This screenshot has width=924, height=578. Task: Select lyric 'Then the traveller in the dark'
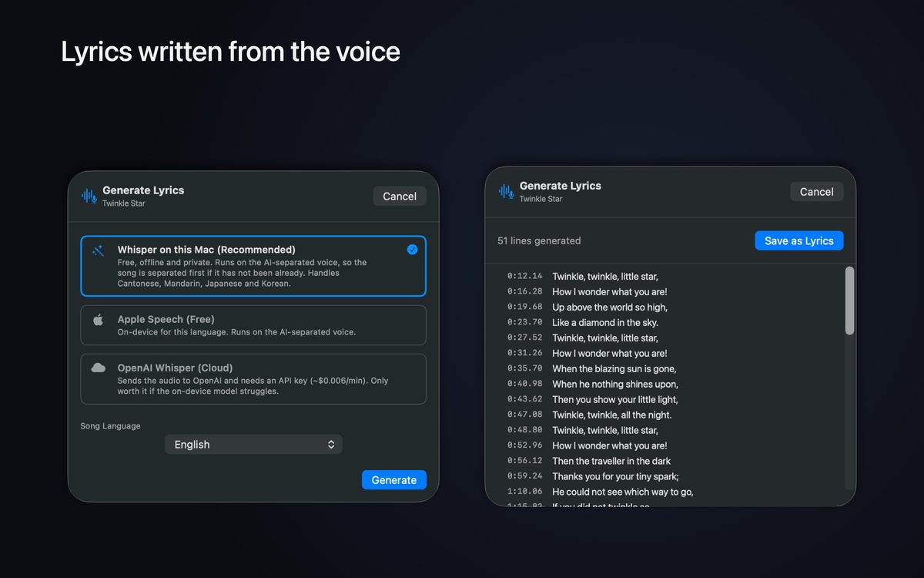click(611, 461)
